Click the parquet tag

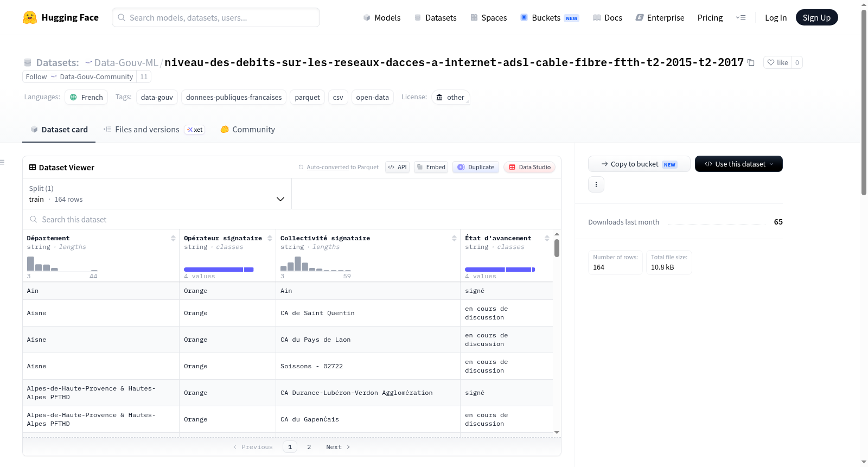307,97
